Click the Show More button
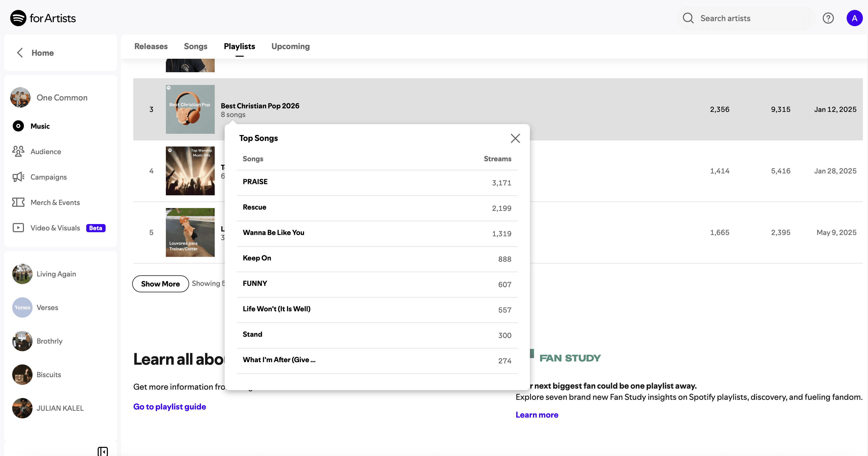868x456 pixels. coord(160,284)
